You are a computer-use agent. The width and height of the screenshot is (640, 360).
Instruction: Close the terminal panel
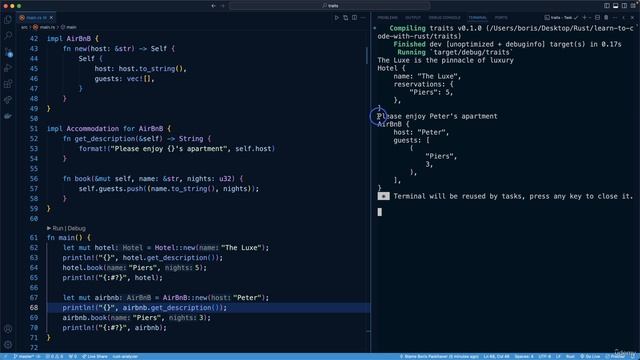tap(632, 18)
